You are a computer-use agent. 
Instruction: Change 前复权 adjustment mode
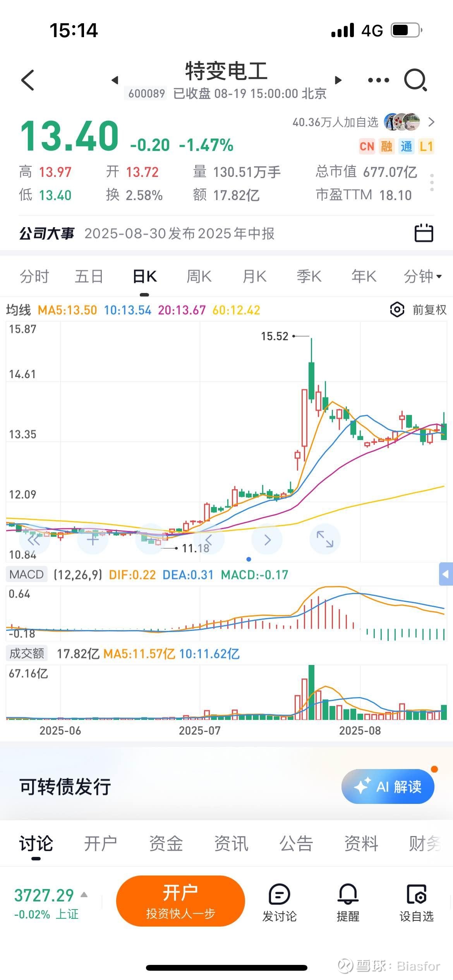click(x=429, y=310)
